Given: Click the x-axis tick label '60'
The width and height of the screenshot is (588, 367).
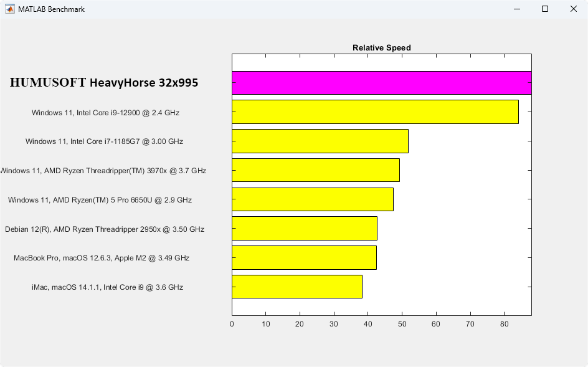Looking at the screenshot, I should (436, 324).
